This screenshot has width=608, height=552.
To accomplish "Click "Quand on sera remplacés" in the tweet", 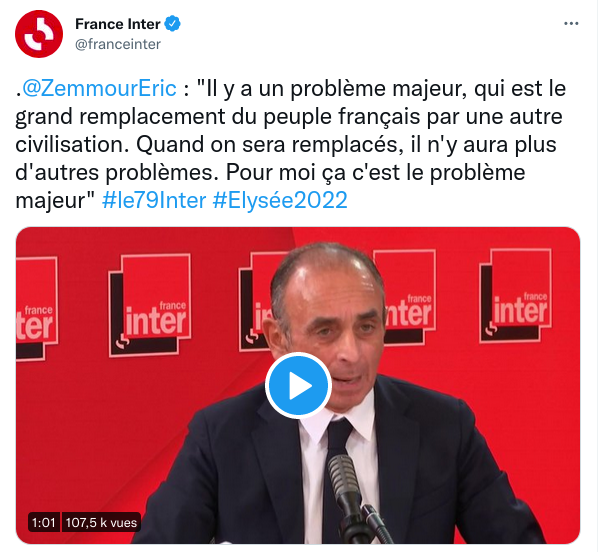I will (267, 145).
